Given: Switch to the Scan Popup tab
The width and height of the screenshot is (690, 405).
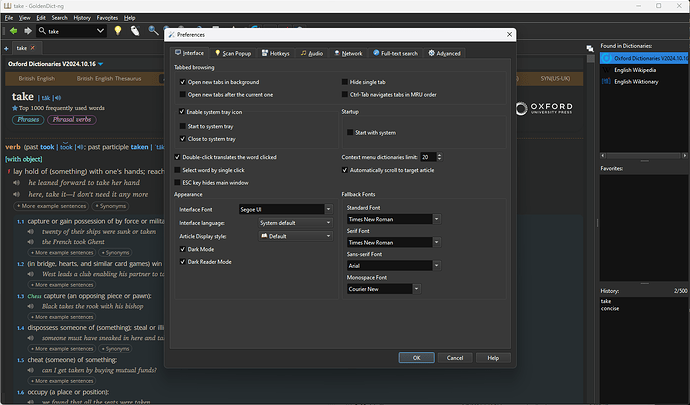Looking at the screenshot, I should tap(232, 53).
